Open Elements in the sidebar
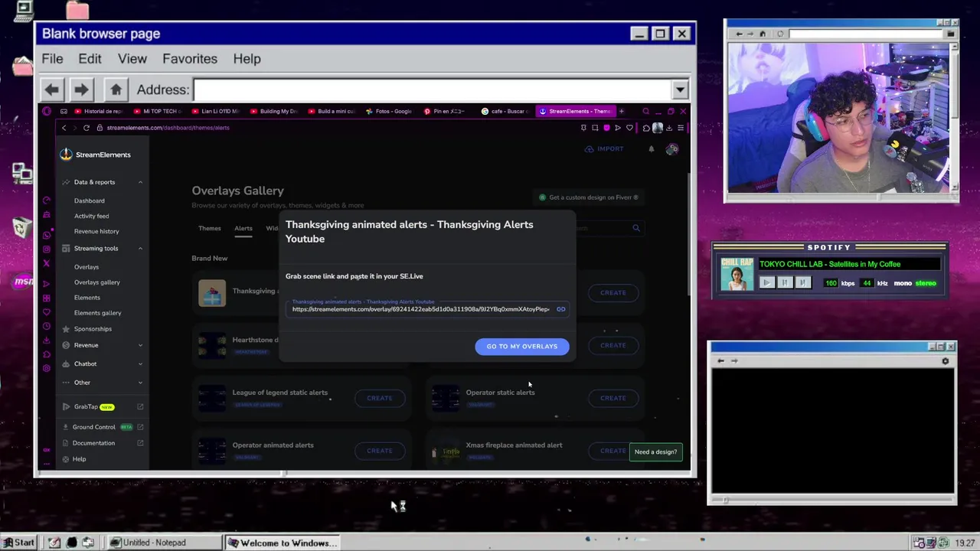The width and height of the screenshot is (980, 551). click(87, 298)
